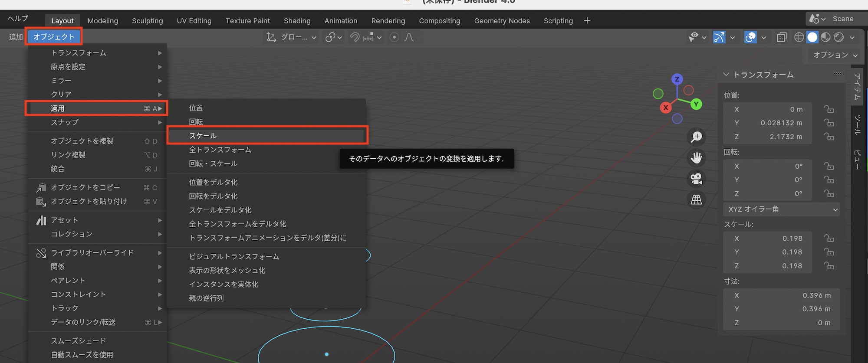
Task: Click the scale X value field
Action: (767, 239)
